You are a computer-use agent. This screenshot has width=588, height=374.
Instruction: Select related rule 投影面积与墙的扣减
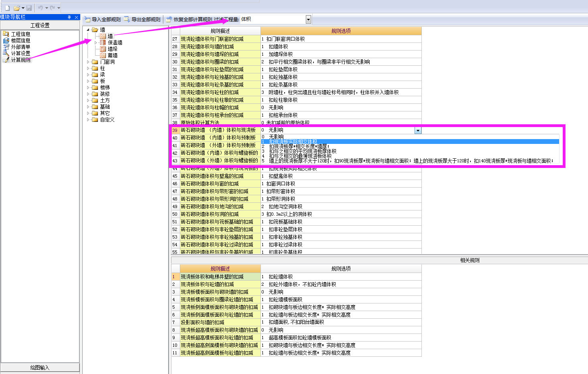(220, 322)
